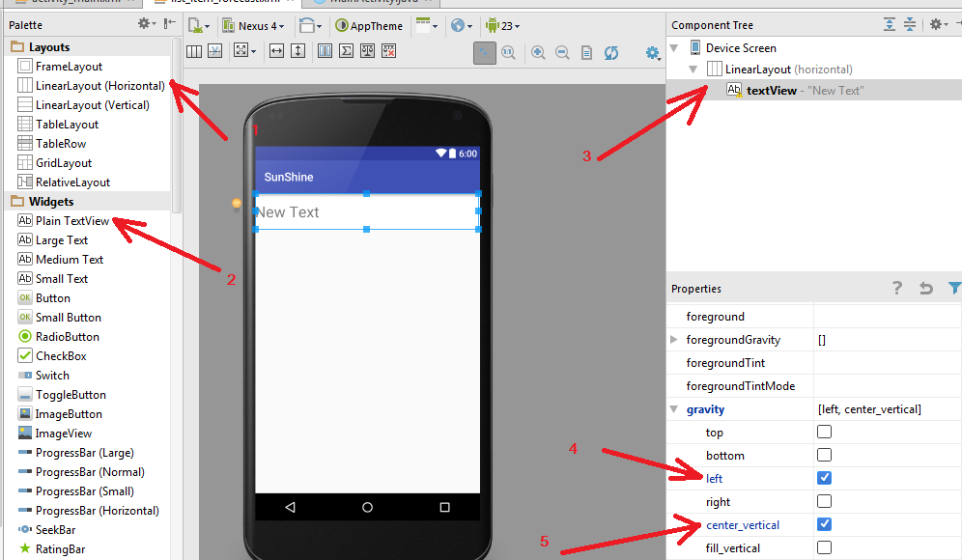Click the foreground property value field
The height and width of the screenshot is (560, 962).
(888, 317)
